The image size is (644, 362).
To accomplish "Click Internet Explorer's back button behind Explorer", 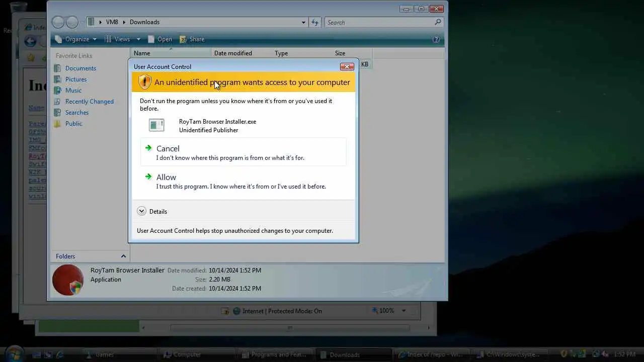I will tap(30, 42).
